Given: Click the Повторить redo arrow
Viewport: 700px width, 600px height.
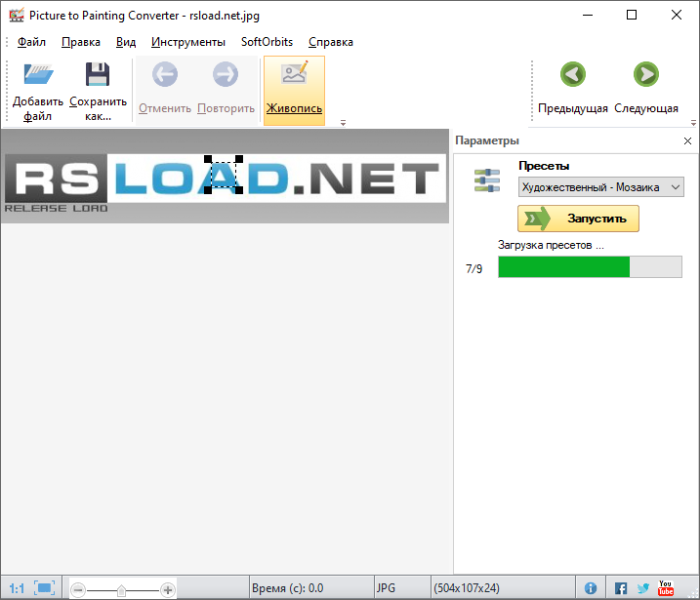Looking at the screenshot, I should pos(226,74).
